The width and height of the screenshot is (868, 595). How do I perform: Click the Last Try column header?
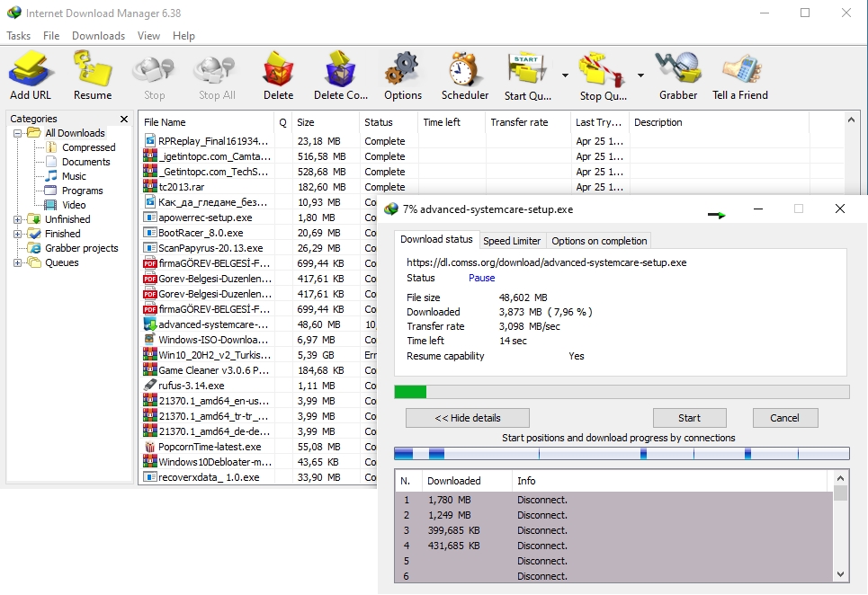tap(600, 122)
